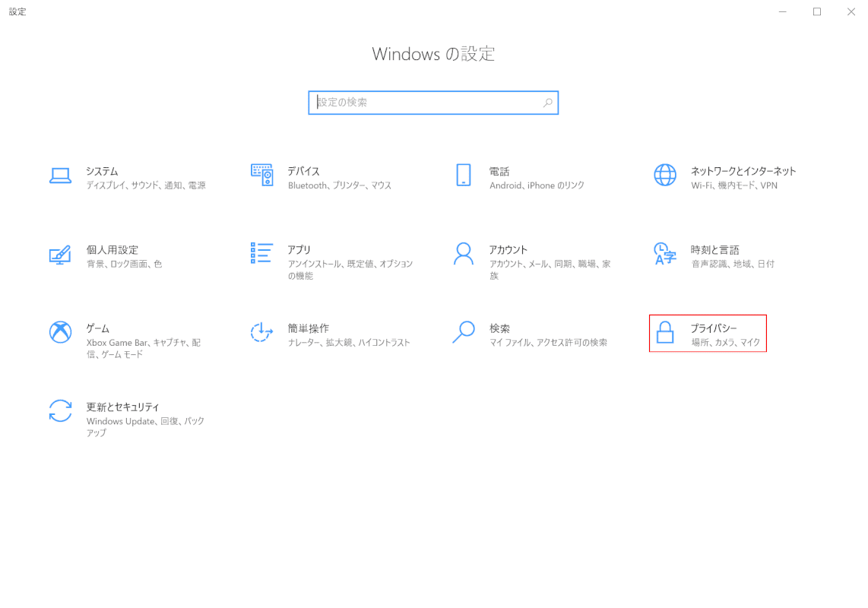The width and height of the screenshot is (868, 608).
Task: Click 'アンインストール、既定値、オプション の機能' description
Action: pyautogui.click(x=350, y=270)
